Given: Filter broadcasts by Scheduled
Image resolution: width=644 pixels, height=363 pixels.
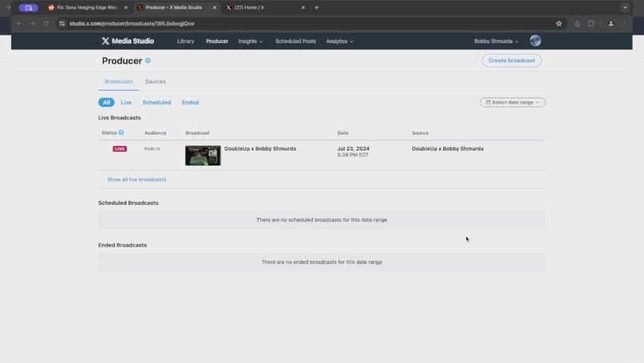Looking at the screenshot, I should point(156,102).
